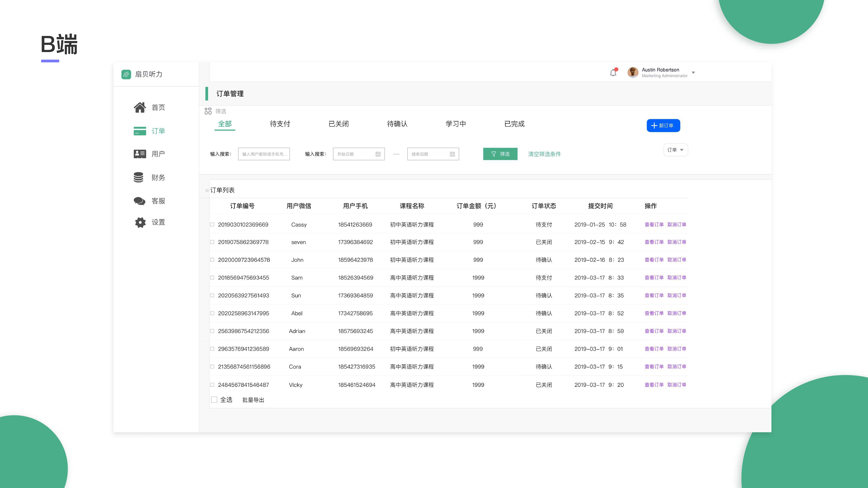Open the 订单 dropdown selector
The height and width of the screenshot is (488, 868).
coord(676,150)
